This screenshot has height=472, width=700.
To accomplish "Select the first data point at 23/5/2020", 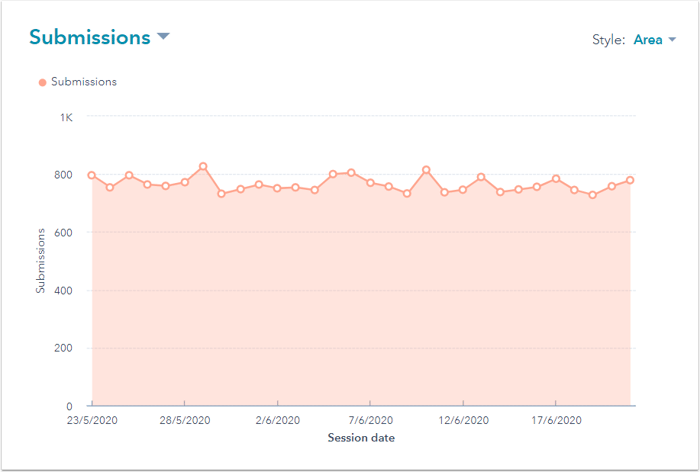I will pyautogui.click(x=92, y=175).
